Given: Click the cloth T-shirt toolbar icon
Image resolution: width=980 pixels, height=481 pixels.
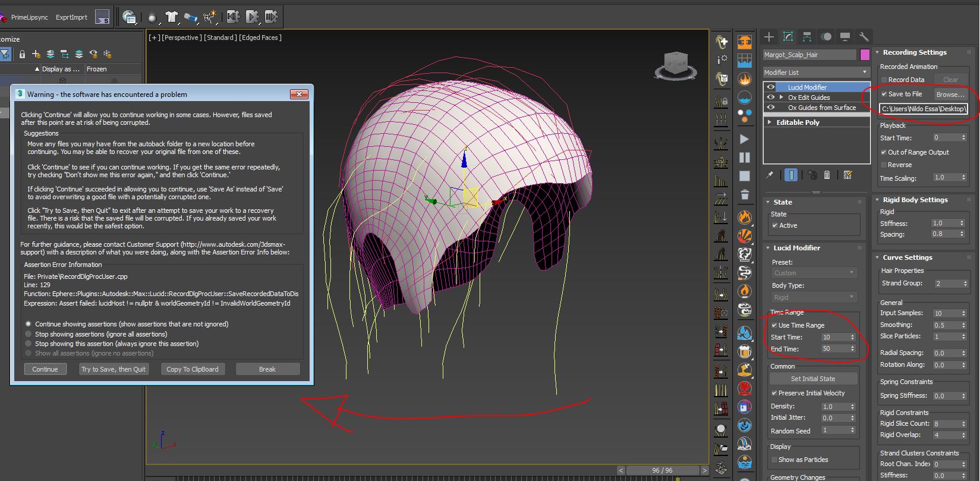Looking at the screenshot, I should pos(172,17).
